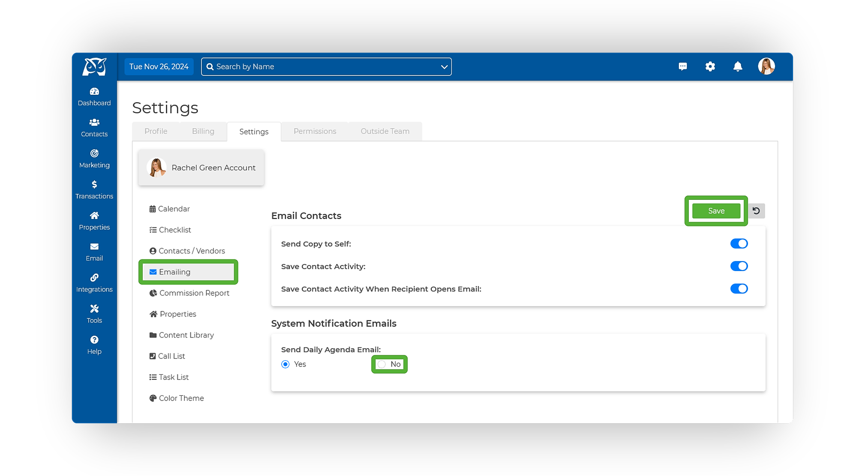Select the Emailing settings item
Image resolution: width=868 pixels, height=476 pixels.
click(x=188, y=272)
